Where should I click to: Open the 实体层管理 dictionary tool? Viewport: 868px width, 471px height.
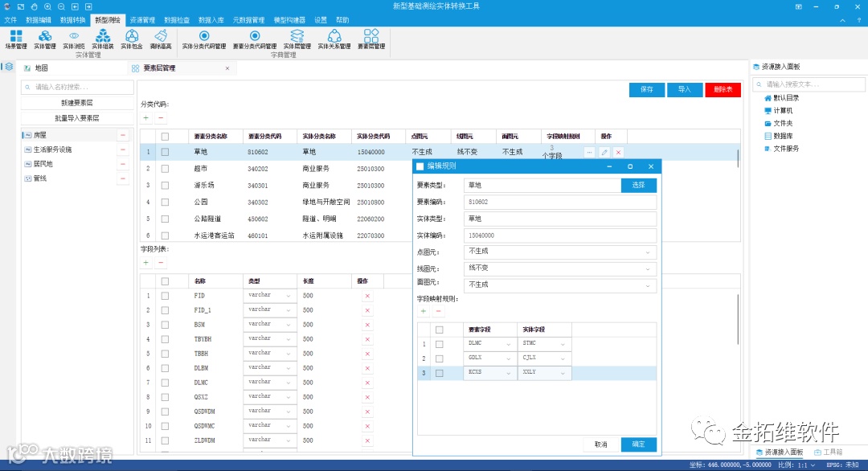297,39
